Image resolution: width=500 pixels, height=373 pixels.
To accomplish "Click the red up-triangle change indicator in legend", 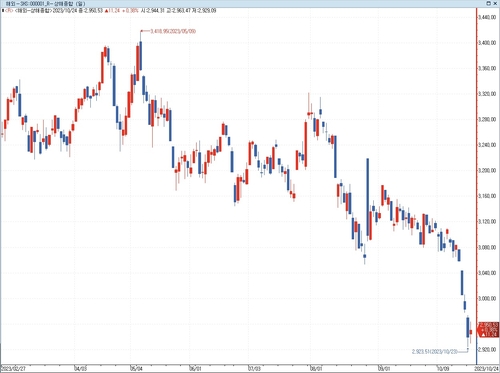I will click(x=107, y=11).
